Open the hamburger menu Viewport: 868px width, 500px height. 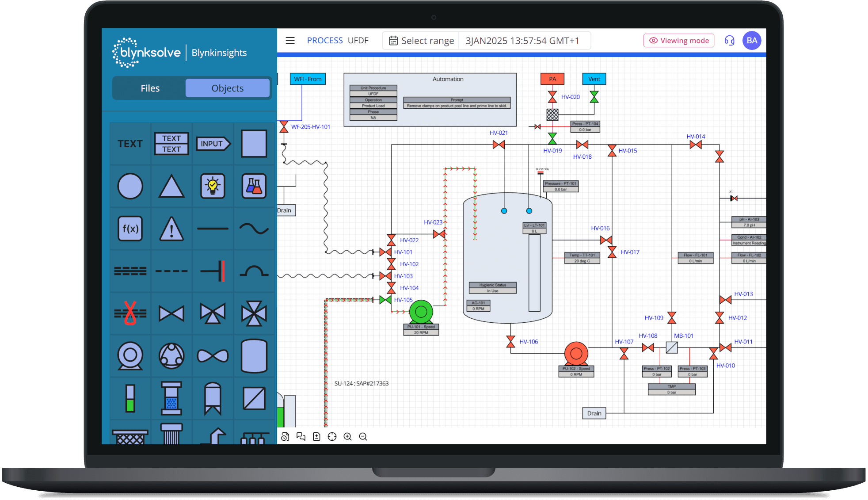290,41
